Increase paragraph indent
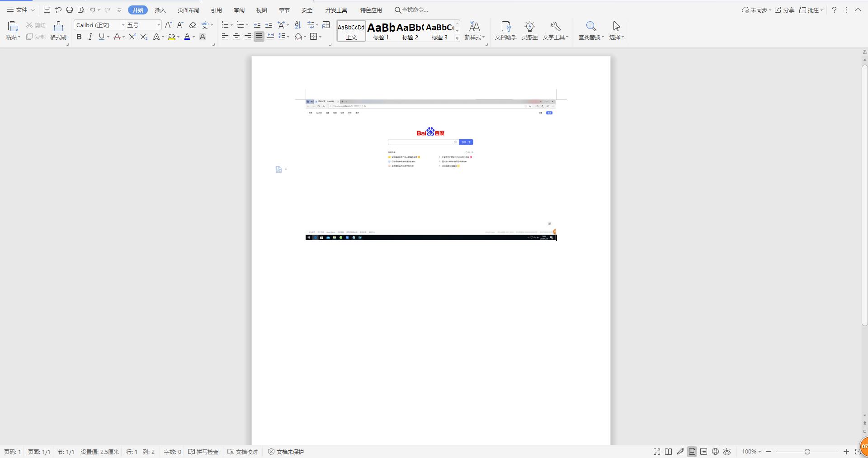The image size is (868, 458). coord(269,25)
